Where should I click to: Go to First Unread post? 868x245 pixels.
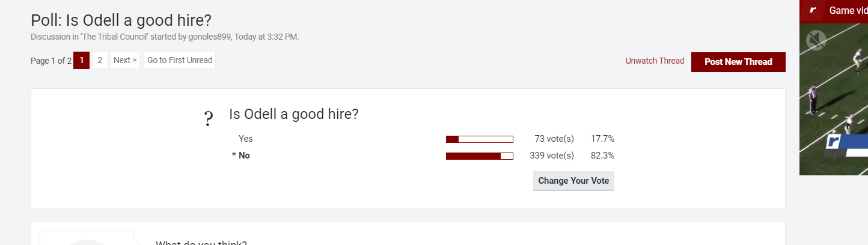pos(180,60)
